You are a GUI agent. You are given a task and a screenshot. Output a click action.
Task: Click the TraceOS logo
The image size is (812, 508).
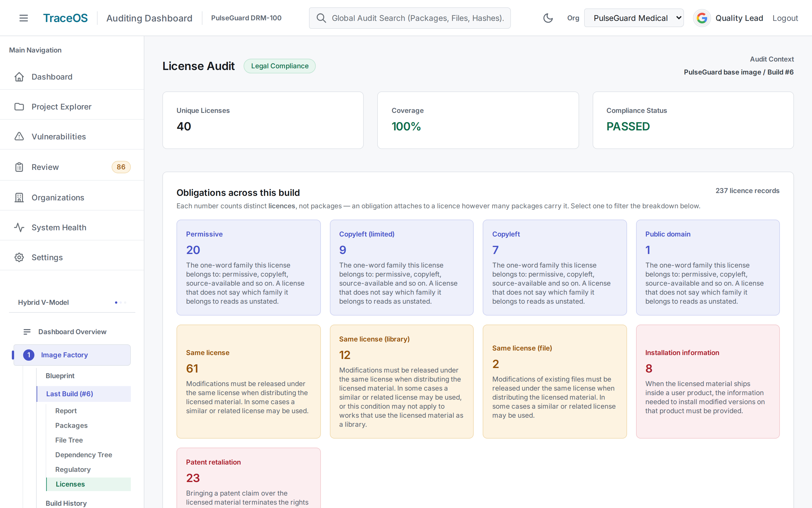(65, 18)
